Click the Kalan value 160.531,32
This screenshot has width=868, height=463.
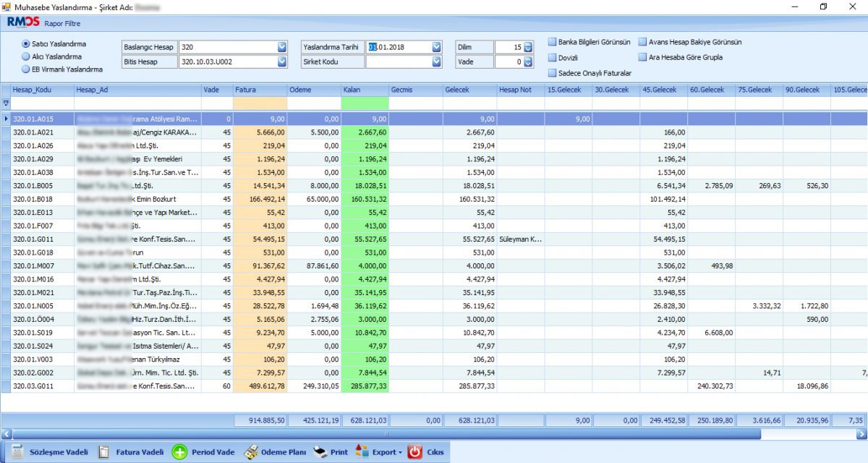tap(368, 199)
